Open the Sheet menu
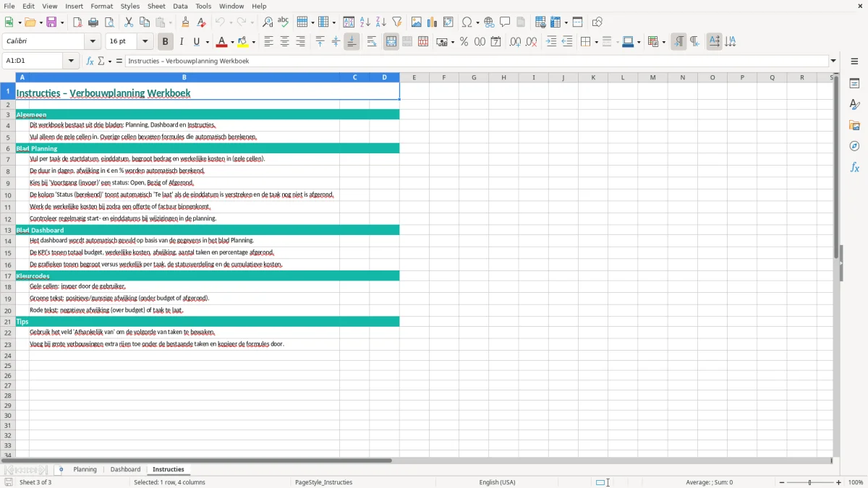868x488 pixels. 156,6
